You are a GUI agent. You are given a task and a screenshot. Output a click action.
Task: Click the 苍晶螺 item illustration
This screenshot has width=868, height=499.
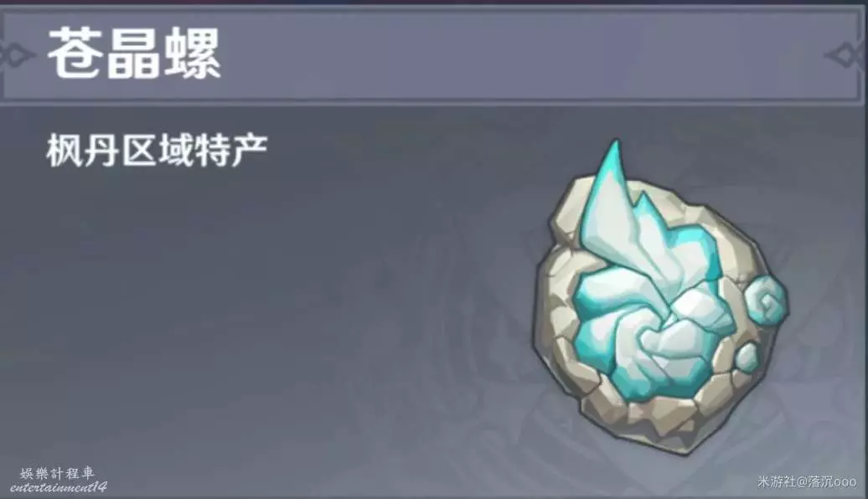click(660, 297)
